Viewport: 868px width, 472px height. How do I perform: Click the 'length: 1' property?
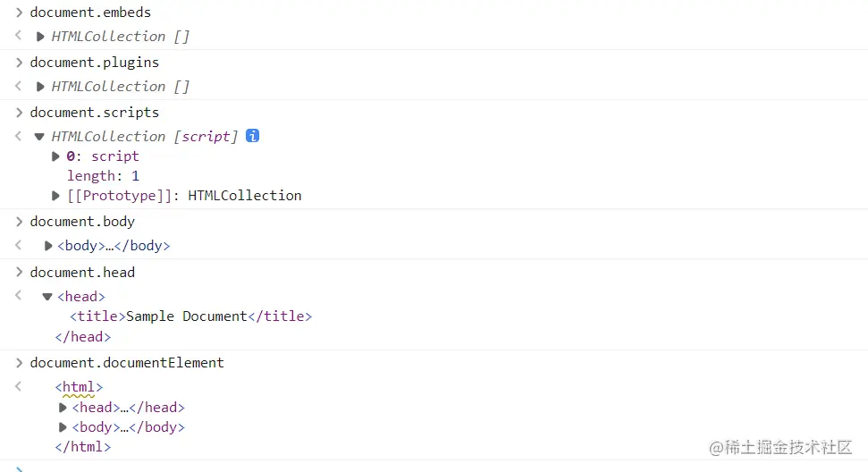tap(103, 176)
